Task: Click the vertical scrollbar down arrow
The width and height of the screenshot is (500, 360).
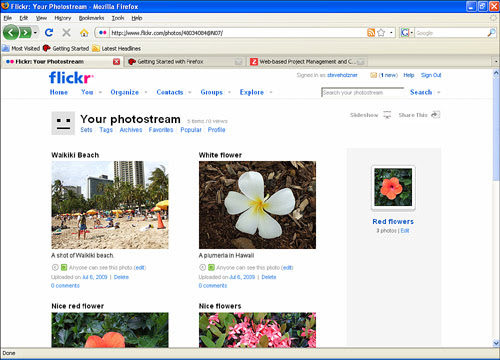Action: click(x=496, y=343)
